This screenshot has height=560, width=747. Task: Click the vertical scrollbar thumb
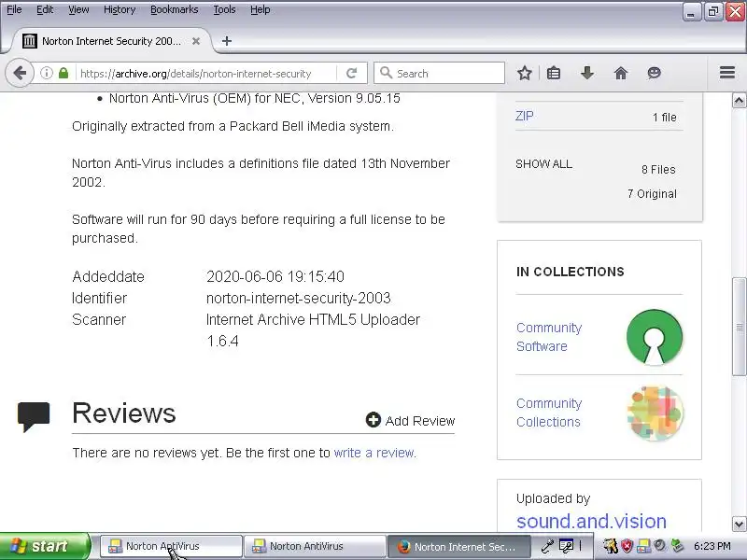739,327
